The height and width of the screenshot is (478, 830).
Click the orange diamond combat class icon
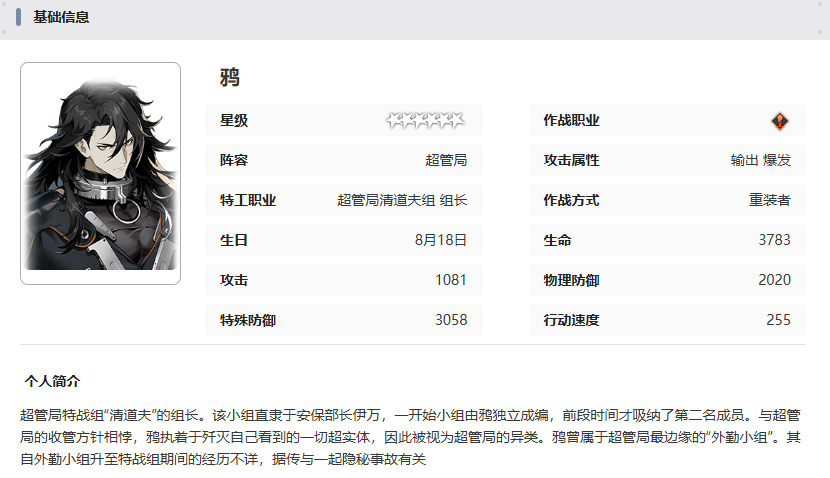(780, 121)
